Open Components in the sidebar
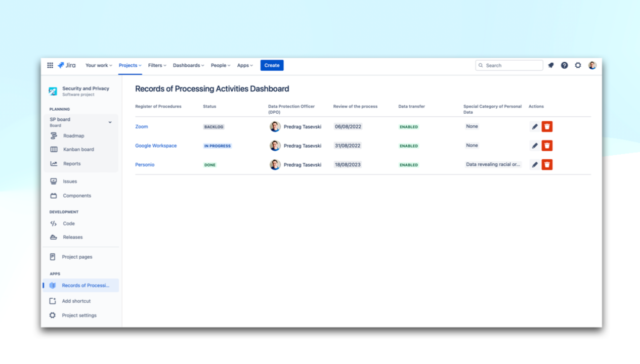This screenshot has height=364, width=640. [77, 196]
